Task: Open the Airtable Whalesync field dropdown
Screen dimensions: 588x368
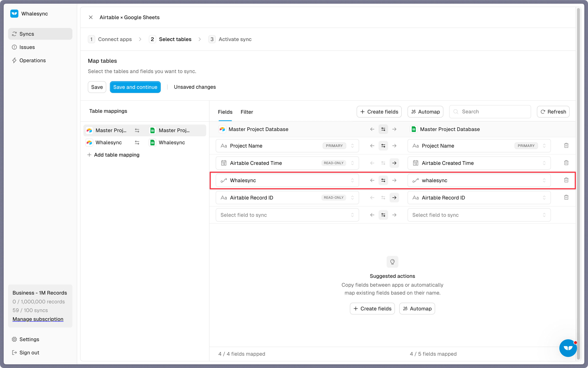Action: 287,180
